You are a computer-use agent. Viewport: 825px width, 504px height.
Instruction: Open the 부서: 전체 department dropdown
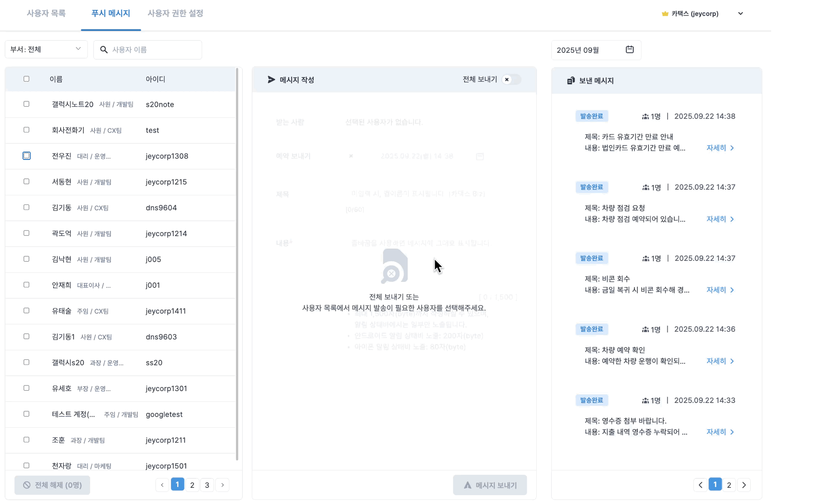click(46, 49)
